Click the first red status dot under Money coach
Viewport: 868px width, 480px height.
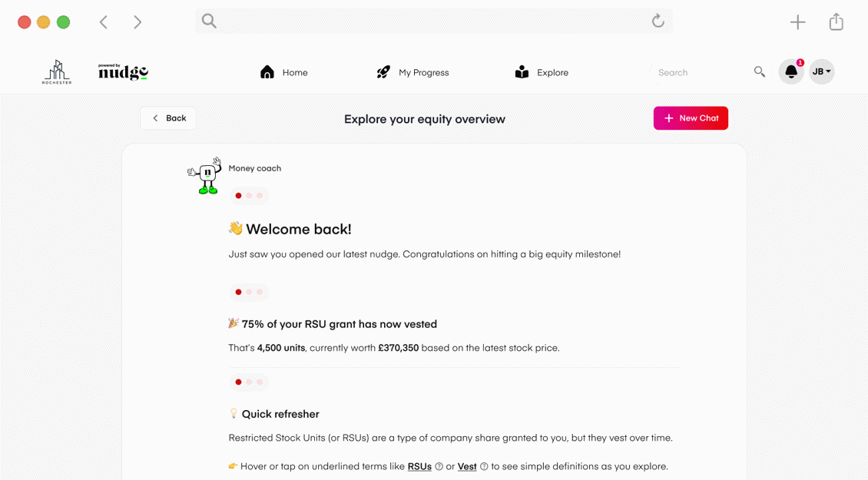[238, 195]
